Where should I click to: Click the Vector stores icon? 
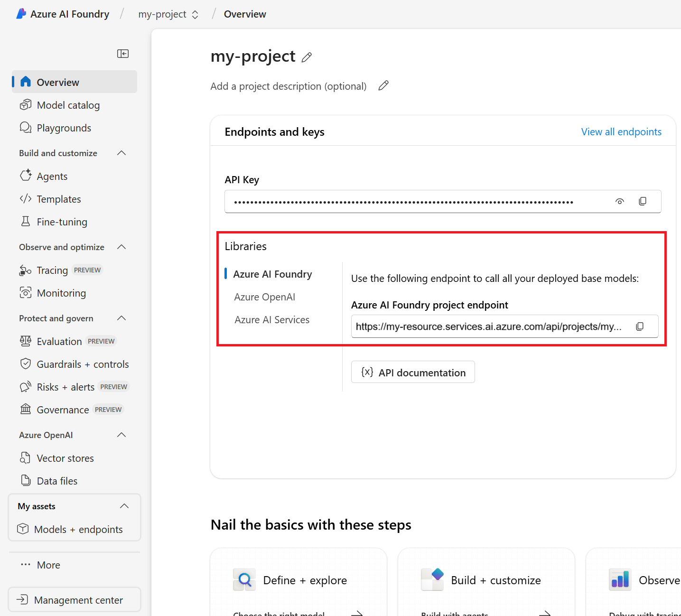tap(26, 457)
